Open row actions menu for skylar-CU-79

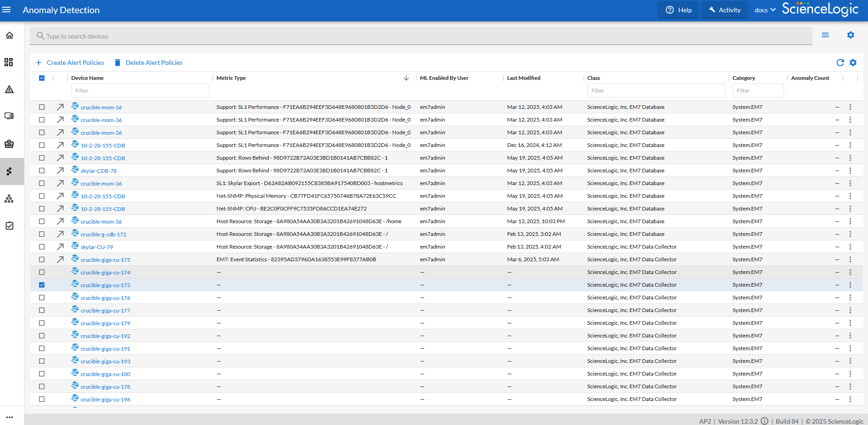[x=850, y=247]
